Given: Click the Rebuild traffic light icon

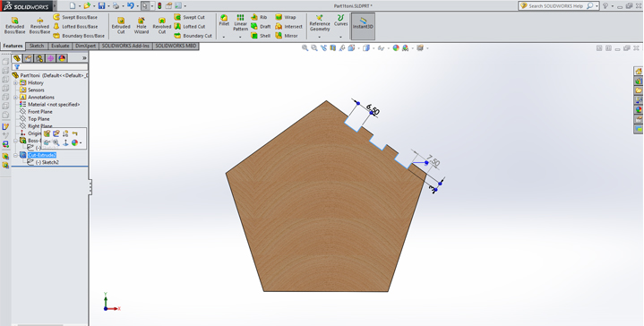Looking at the screenshot, I should pos(159,5).
